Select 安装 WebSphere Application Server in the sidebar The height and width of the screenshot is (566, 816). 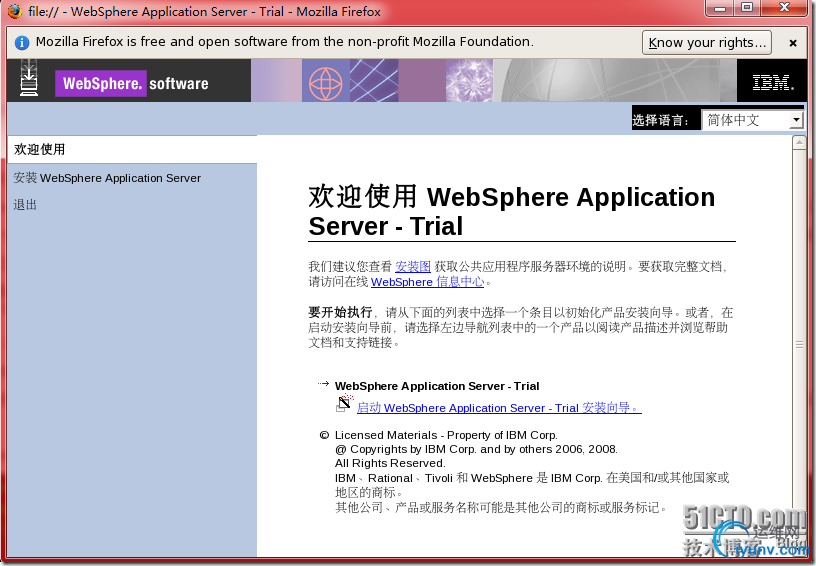pyautogui.click(x=107, y=178)
